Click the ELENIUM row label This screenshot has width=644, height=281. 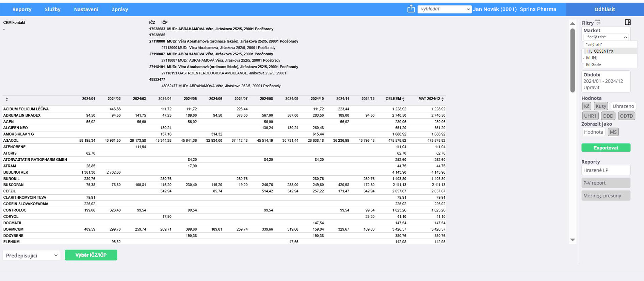pos(11,242)
